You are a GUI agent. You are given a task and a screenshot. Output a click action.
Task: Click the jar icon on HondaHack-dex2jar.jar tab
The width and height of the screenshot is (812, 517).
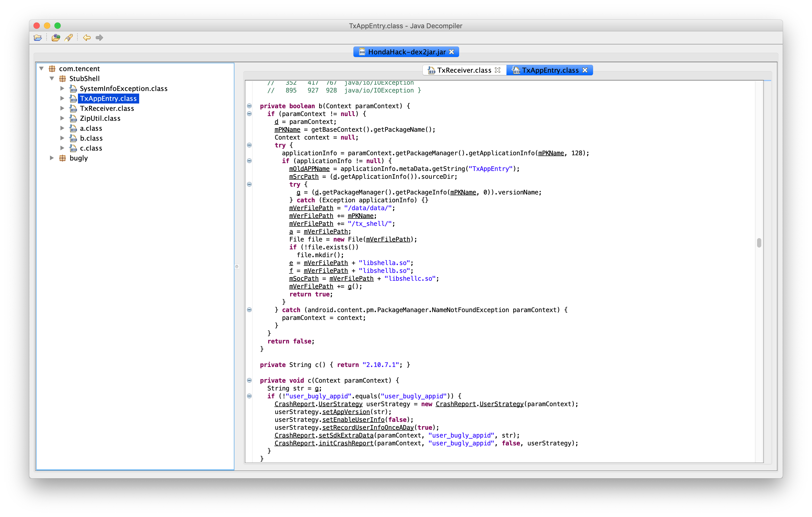(362, 51)
